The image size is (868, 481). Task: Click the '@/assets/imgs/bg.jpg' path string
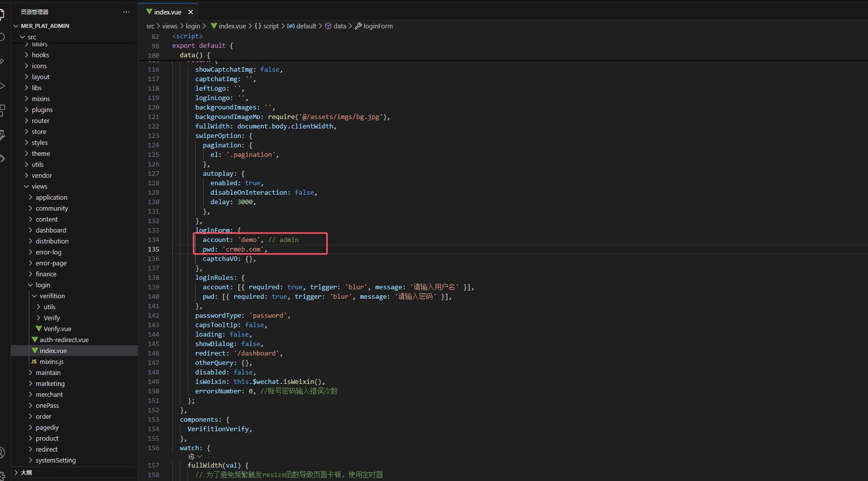pos(341,117)
